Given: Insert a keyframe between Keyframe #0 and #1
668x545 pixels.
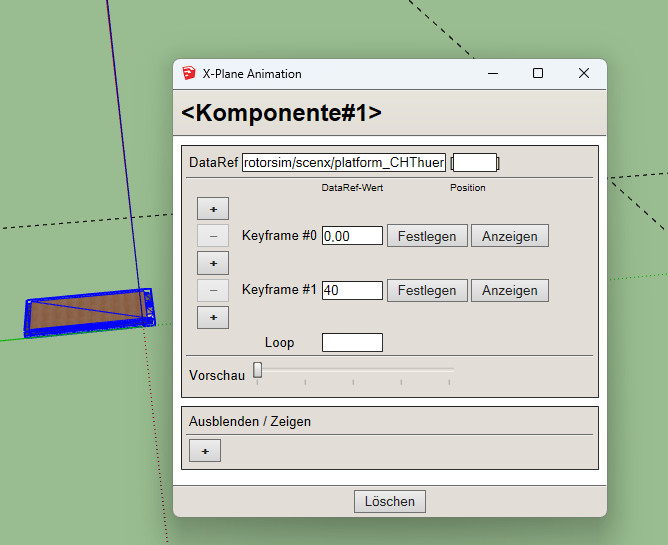Looking at the screenshot, I should [213, 263].
